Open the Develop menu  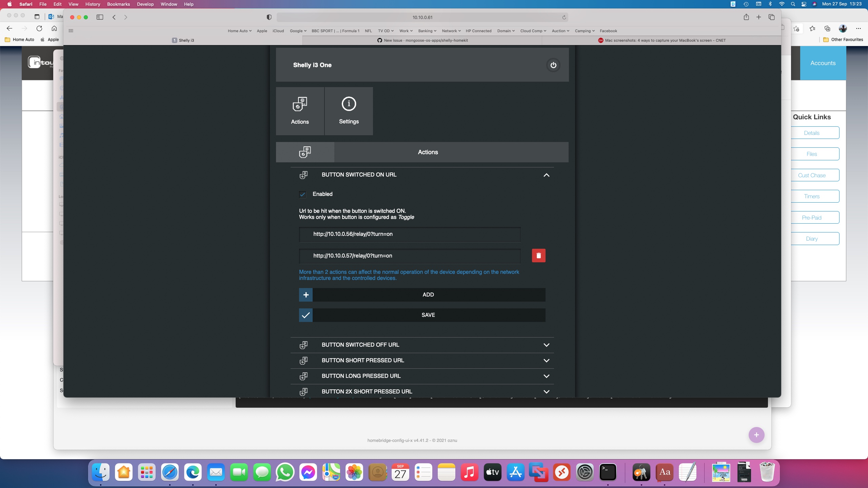pyautogui.click(x=145, y=4)
